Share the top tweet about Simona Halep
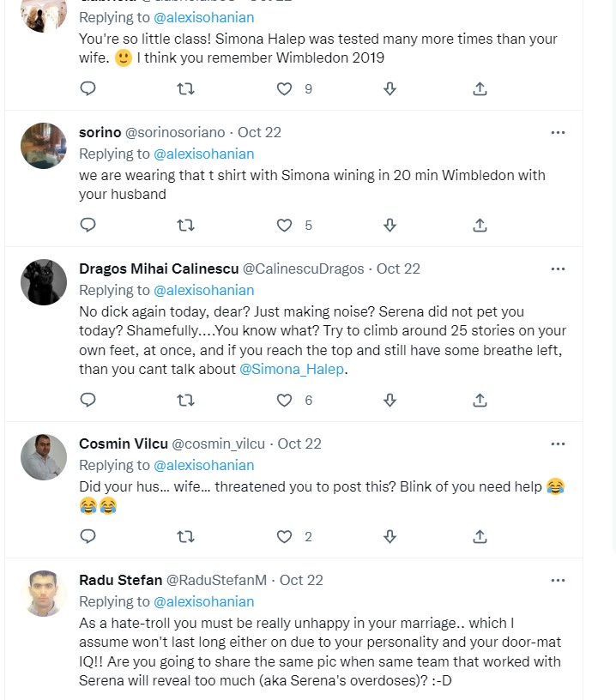This screenshot has height=700, width=616. coord(480,88)
